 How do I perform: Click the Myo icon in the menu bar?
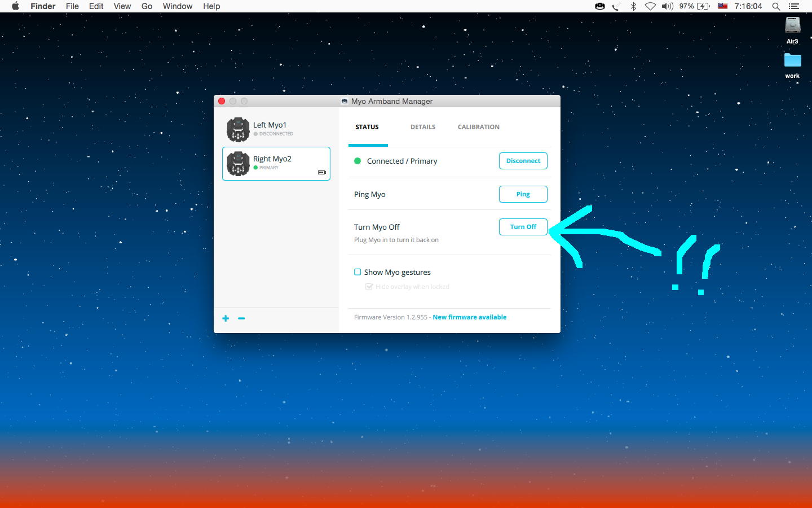600,6
